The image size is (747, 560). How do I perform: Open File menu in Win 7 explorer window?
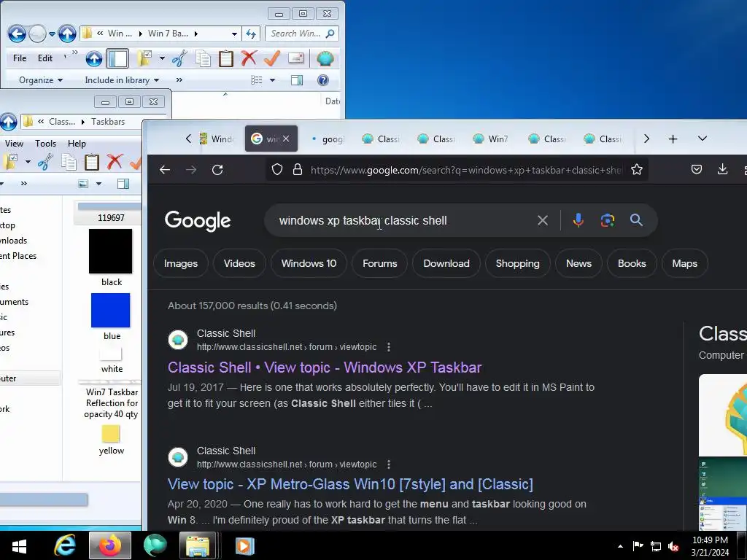[20, 58]
